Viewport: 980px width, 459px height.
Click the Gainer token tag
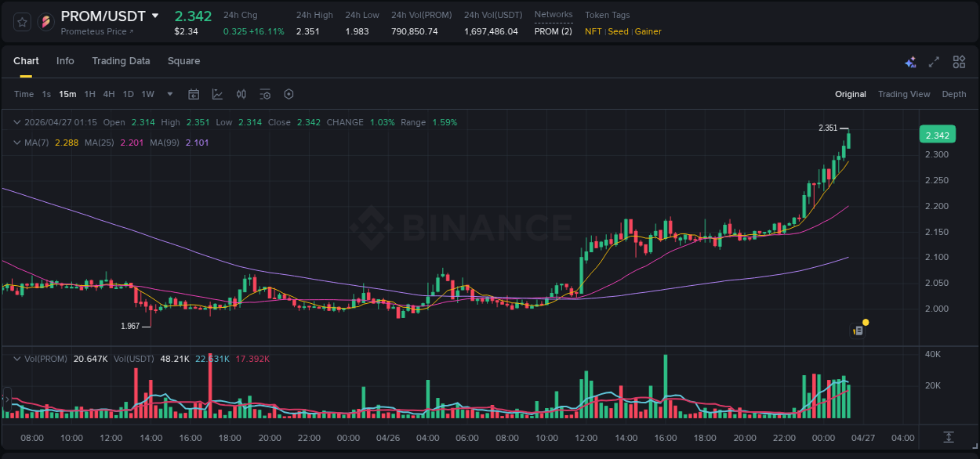click(648, 31)
